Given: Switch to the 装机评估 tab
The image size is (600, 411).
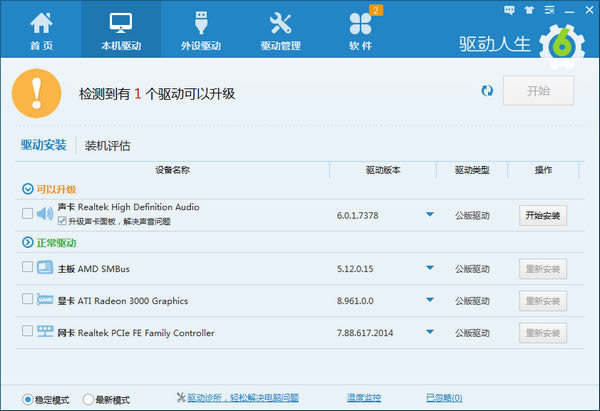Looking at the screenshot, I should point(107,145).
